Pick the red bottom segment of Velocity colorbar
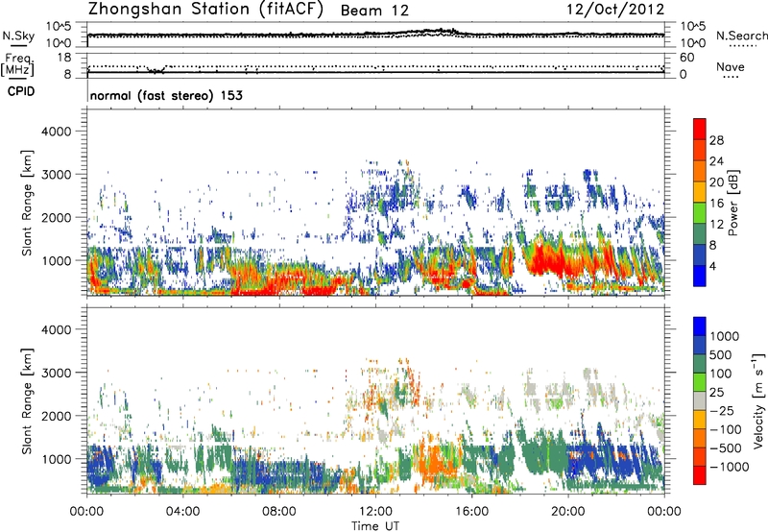Viewport: 768px width, 532px height. (x=700, y=475)
